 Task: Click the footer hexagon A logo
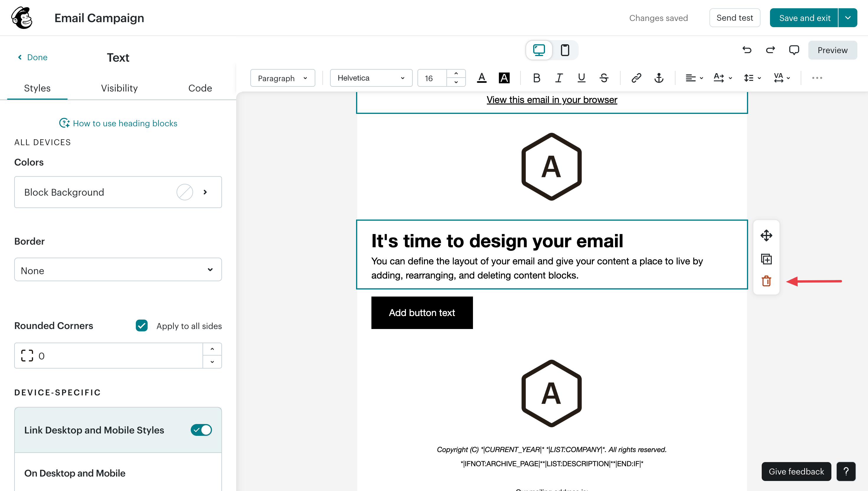coord(552,394)
